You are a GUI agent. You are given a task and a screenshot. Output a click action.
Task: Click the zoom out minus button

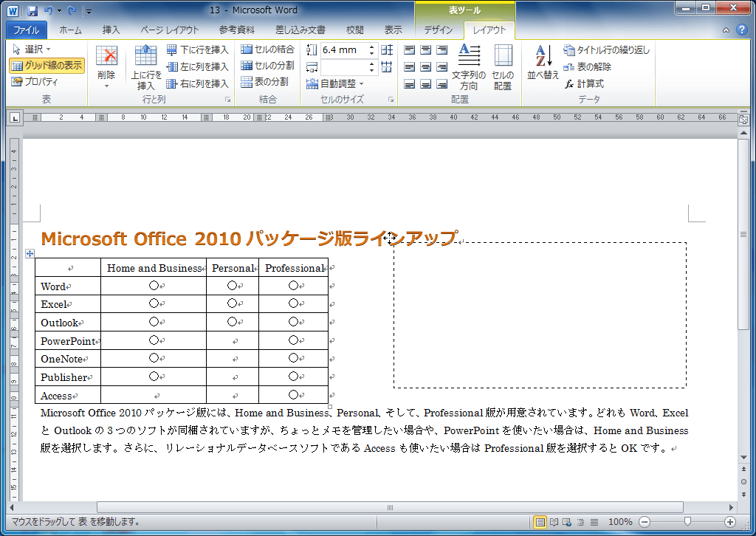pos(645,522)
